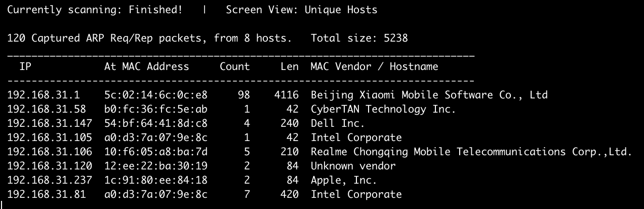The height and width of the screenshot is (209, 644).
Task: Click the "MAC Vendor / Hostname" column header
Action: coord(374,66)
